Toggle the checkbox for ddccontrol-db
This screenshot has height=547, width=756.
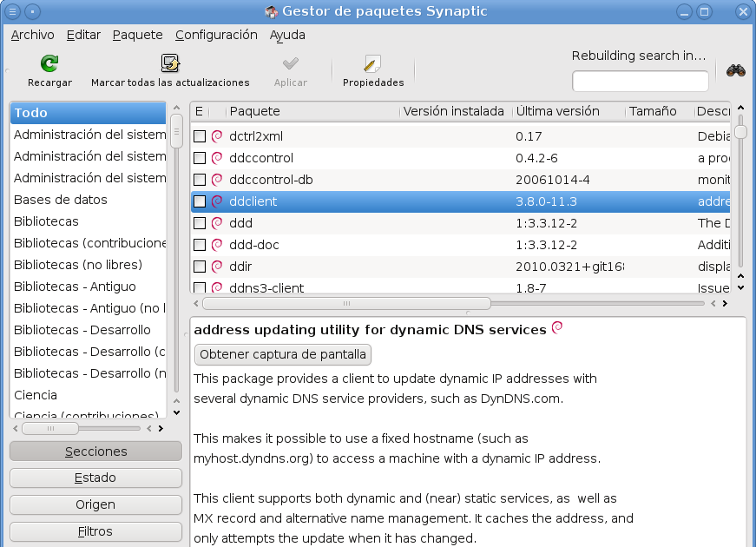click(200, 180)
